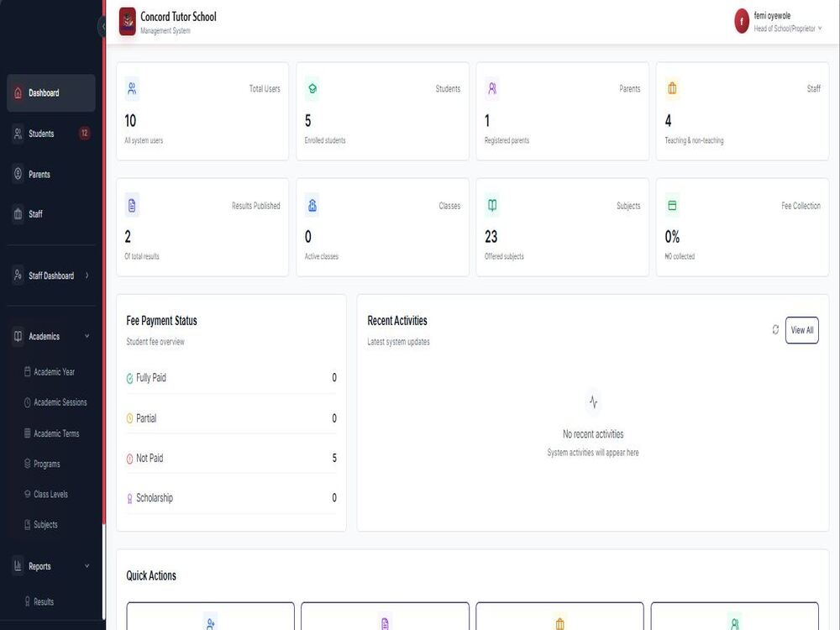The image size is (840, 630).
Task: Click the 'Not Paid' row label
Action: [150, 458]
